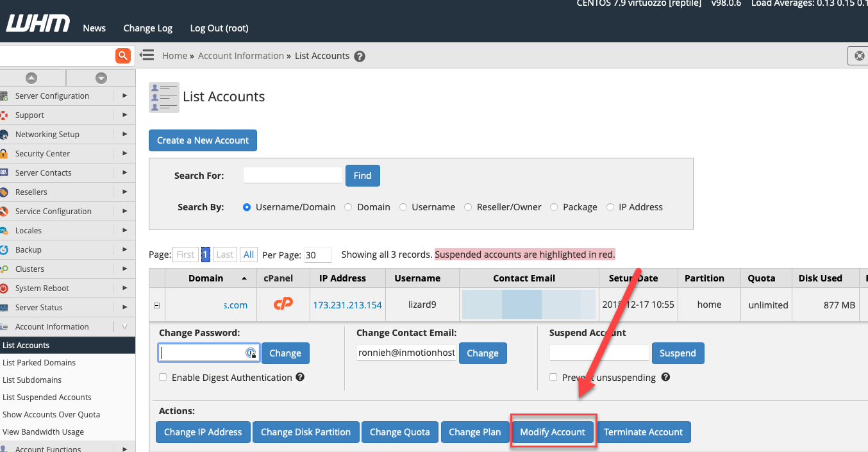Select the Domain search radio button

pos(349,207)
